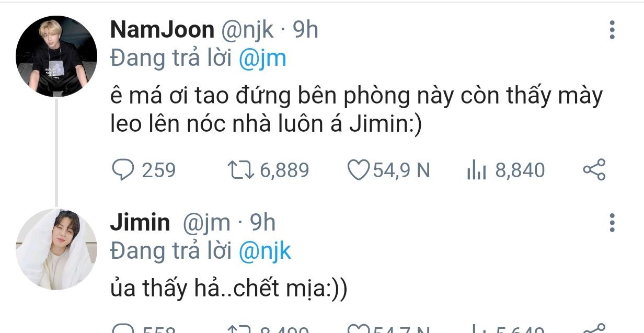Click the @jm mention link
The width and height of the screenshot is (644, 333).
pos(262,59)
